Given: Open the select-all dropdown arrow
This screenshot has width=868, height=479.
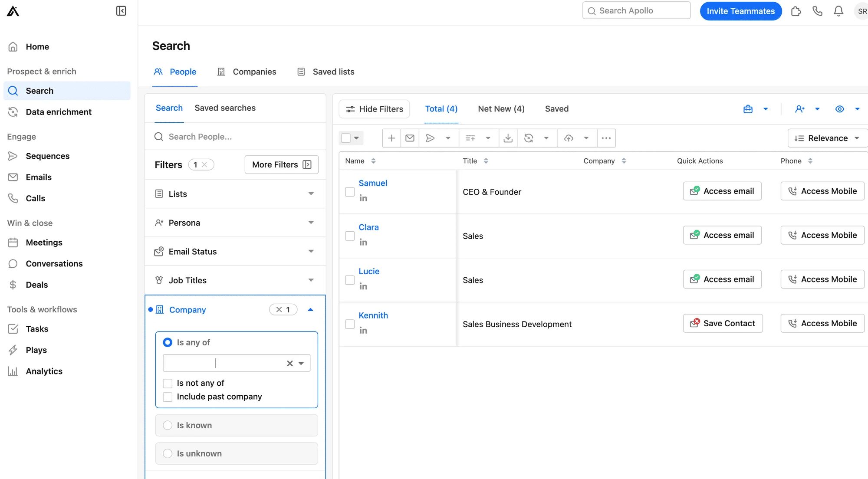Looking at the screenshot, I should pyautogui.click(x=356, y=138).
